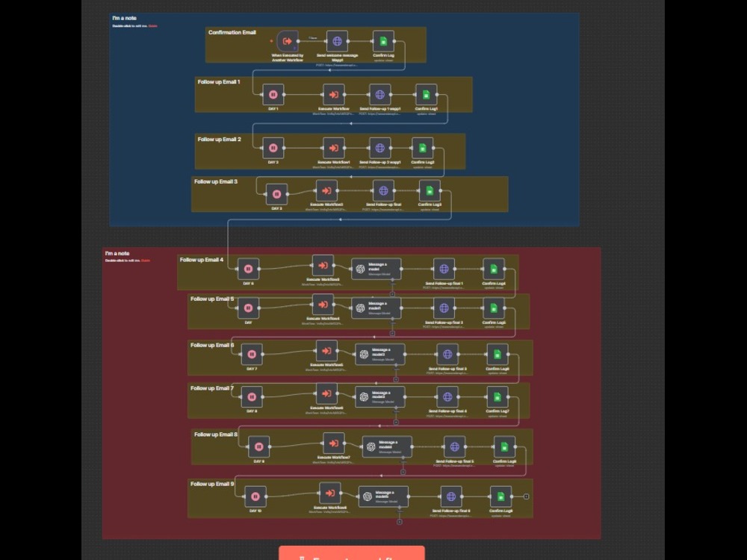This screenshot has width=747, height=560.
Task: Select the wait node in Follow up Email 5
Action: [248, 308]
